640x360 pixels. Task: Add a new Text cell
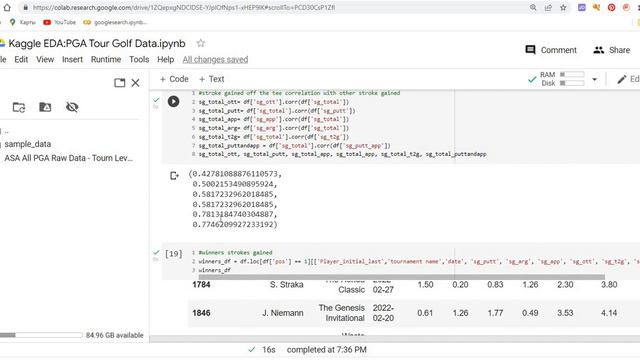tap(211, 79)
